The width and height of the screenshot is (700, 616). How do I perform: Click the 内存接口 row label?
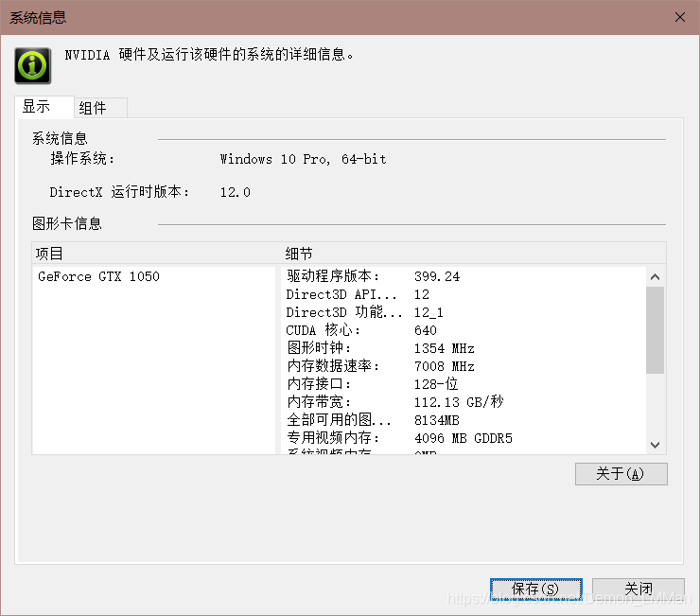coord(319,384)
